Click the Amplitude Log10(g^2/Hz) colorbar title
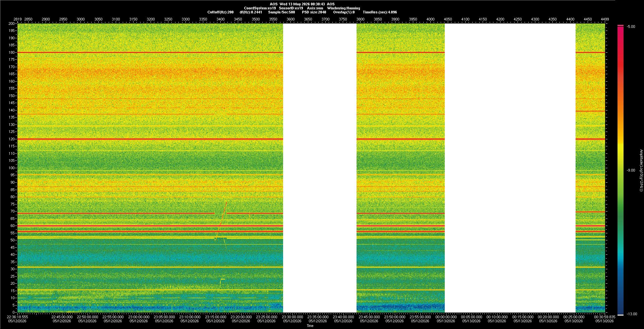This screenshot has height=329, width=644. 641,170
